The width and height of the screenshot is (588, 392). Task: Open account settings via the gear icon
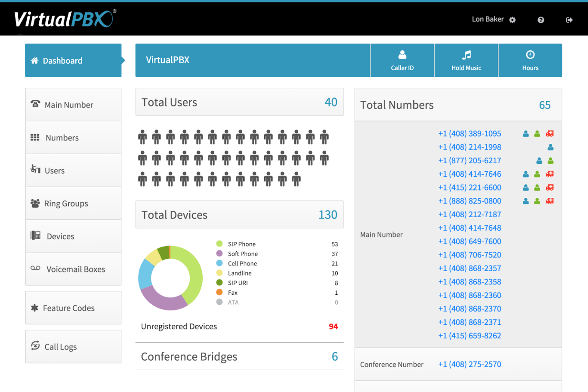513,20
